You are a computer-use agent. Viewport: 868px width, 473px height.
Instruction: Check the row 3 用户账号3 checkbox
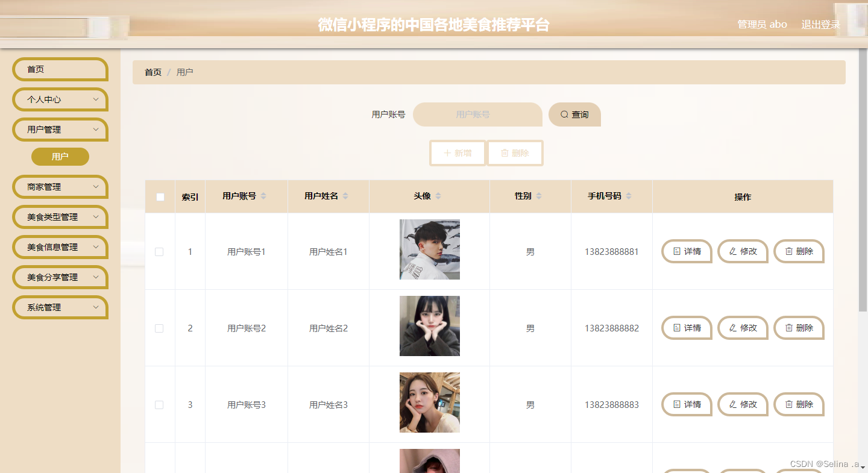159,405
